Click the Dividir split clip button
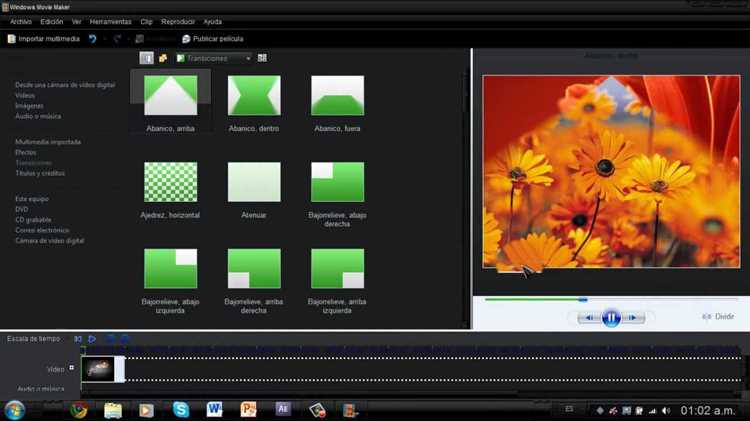Image resolution: width=750 pixels, height=421 pixels. tap(718, 317)
